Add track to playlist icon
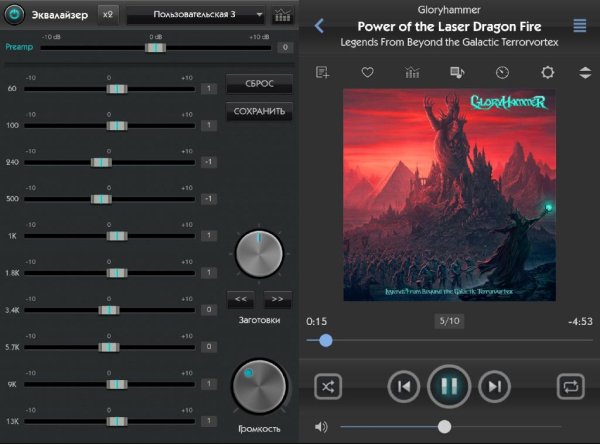This screenshot has height=444, width=600. pos(322,72)
